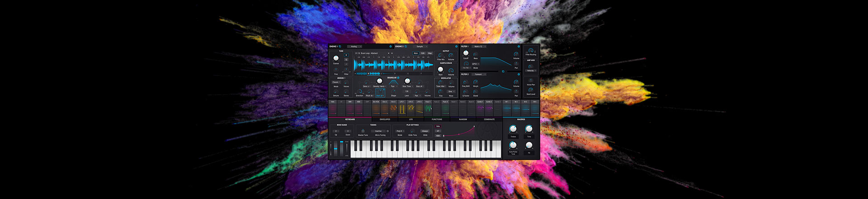Screen dimensions: 868x199
Task: Toggle the Granular power button
Action: [398, 78]
